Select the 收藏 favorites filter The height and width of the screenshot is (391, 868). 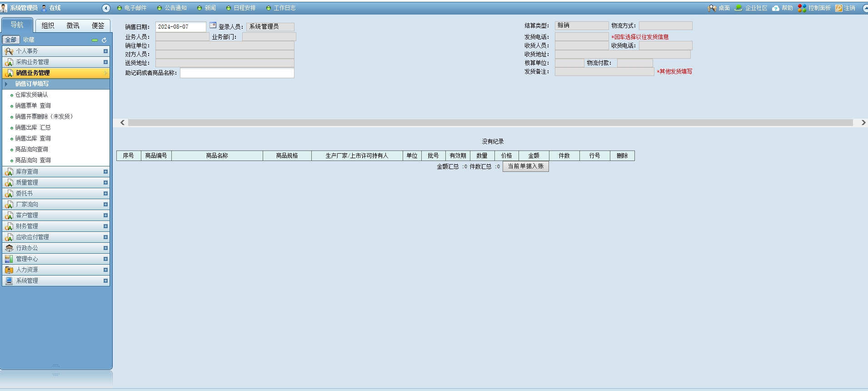click(x=29, y=40)
